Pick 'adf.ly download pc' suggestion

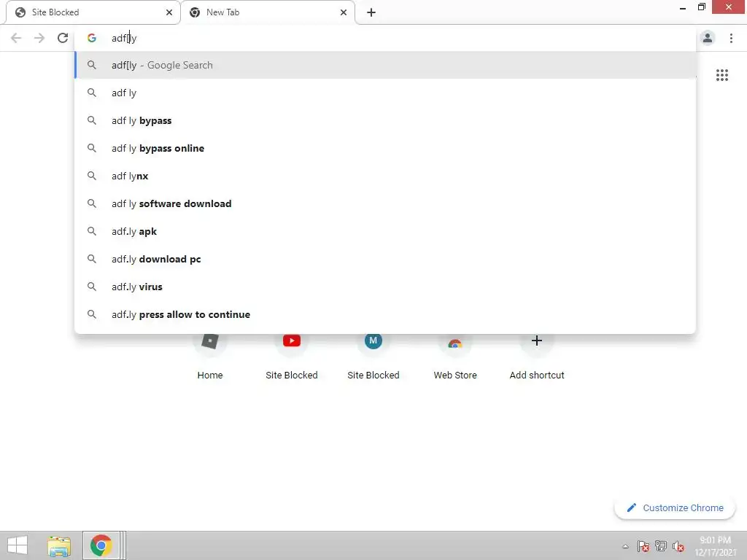[x=385, y=259]
